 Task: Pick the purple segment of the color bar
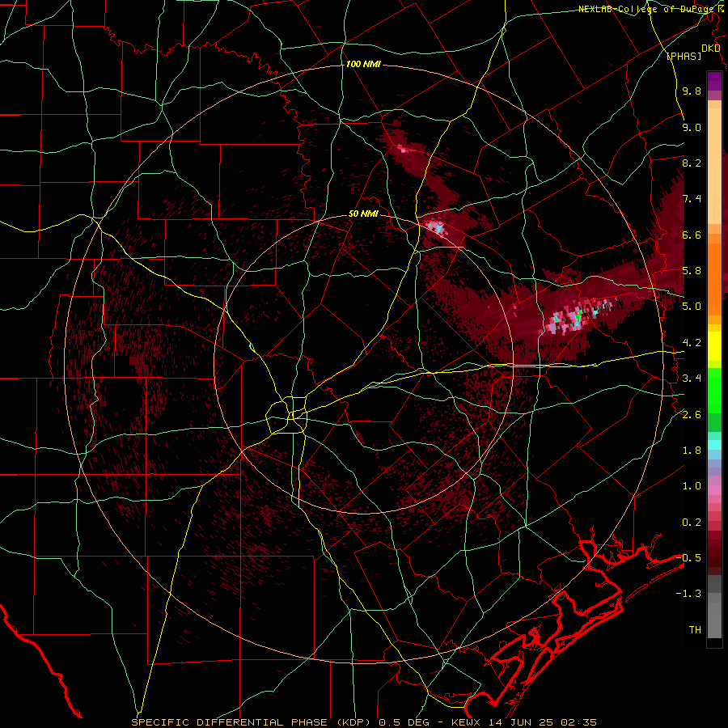click(714, 81)
